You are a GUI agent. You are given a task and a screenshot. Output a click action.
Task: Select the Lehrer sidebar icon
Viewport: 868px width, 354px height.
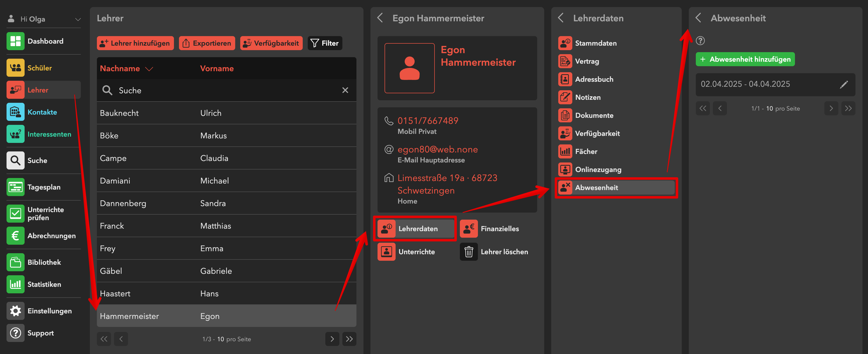click(15, 90)
